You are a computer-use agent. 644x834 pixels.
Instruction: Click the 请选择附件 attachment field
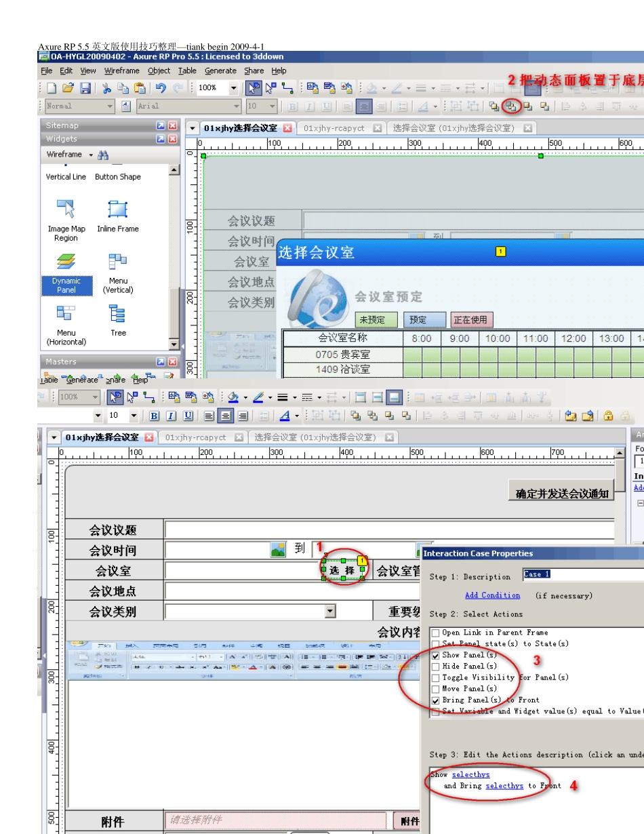point(275,820)
